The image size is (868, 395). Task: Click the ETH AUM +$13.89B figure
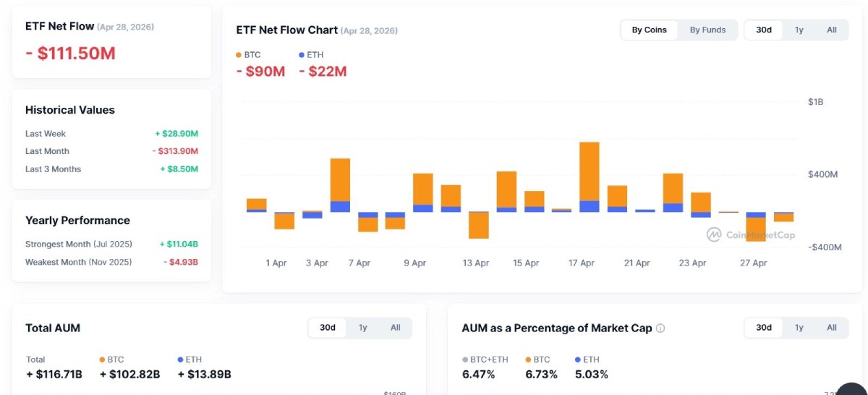point(204,374)
